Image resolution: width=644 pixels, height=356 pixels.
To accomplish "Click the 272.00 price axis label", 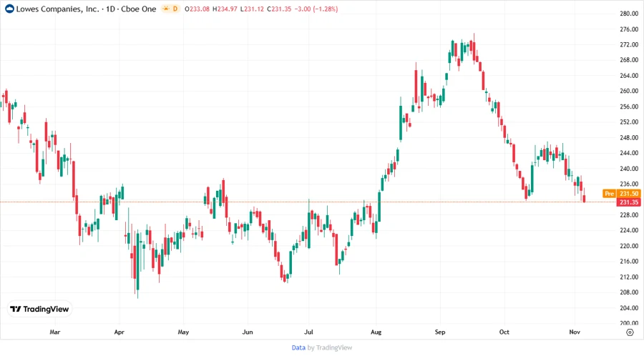I will 629,44.
